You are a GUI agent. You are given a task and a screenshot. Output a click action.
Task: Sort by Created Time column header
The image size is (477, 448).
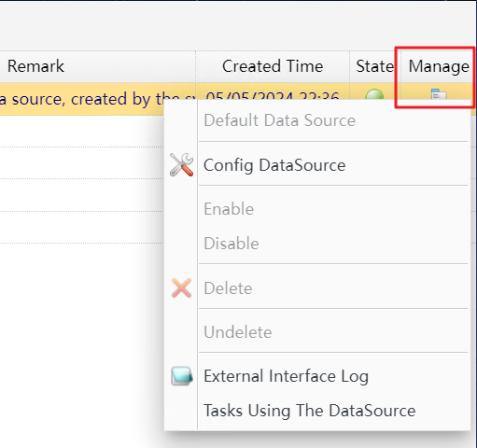(273, 66)
